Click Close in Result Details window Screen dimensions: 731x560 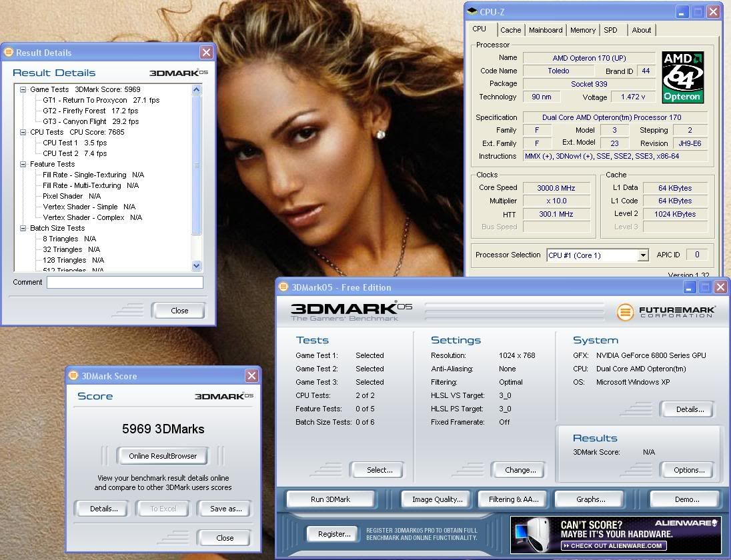(179, 311)
